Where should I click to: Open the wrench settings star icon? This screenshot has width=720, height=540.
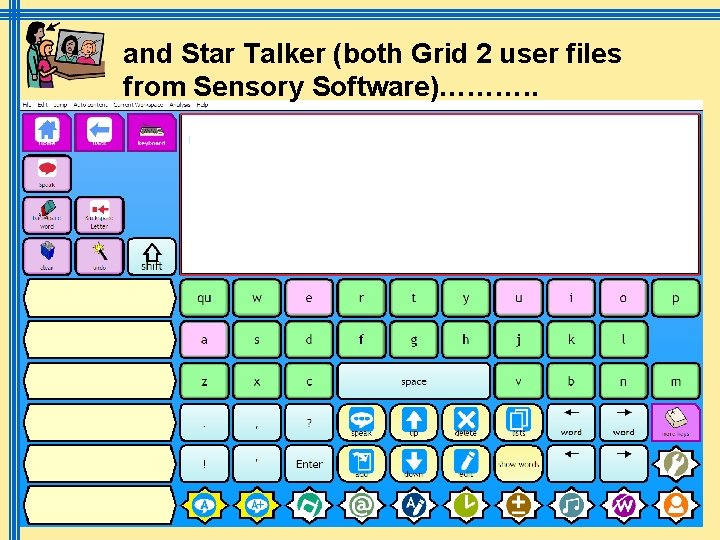point(675,464)
